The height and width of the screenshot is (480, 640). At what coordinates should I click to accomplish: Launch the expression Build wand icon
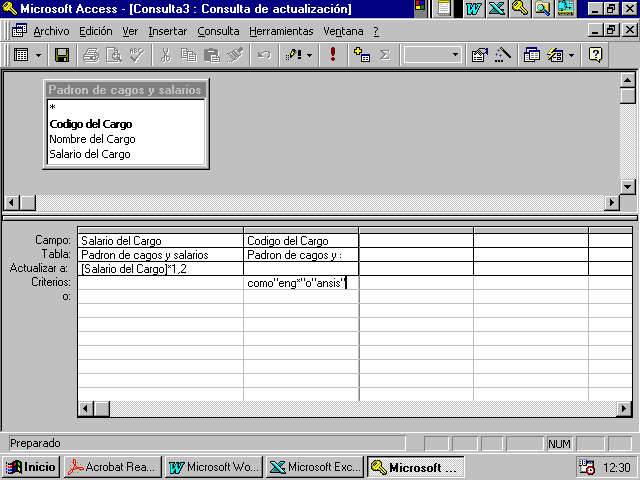[x=503, y=55]
